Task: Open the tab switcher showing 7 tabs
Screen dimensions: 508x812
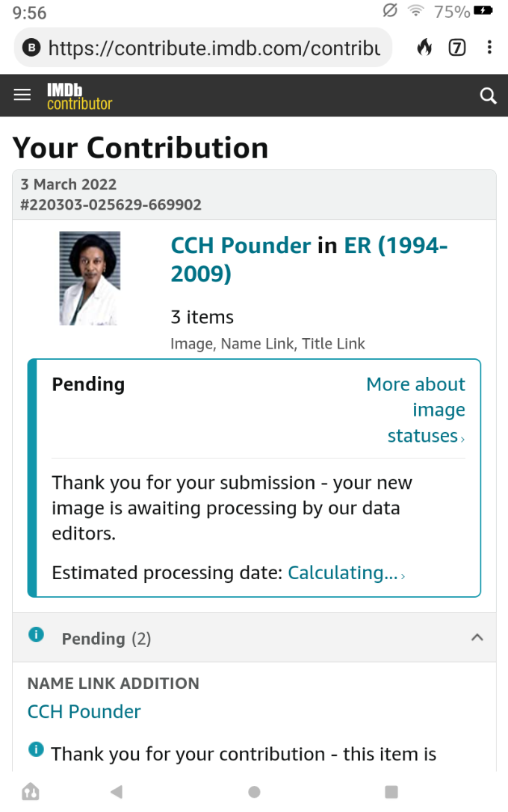Action: [456, 49]
